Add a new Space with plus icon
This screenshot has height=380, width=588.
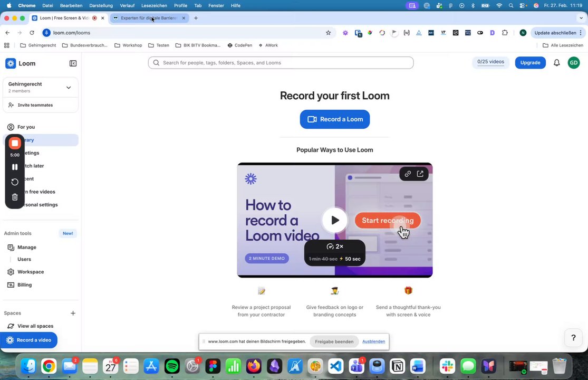[x=73, y=313]
